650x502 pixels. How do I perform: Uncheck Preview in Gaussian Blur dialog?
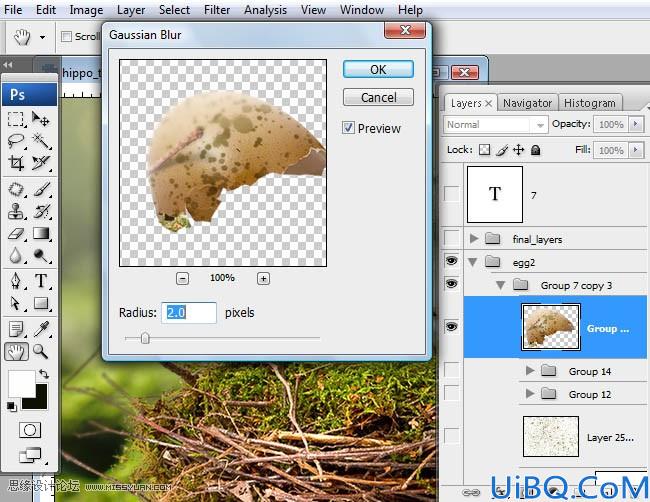(348, 128)
